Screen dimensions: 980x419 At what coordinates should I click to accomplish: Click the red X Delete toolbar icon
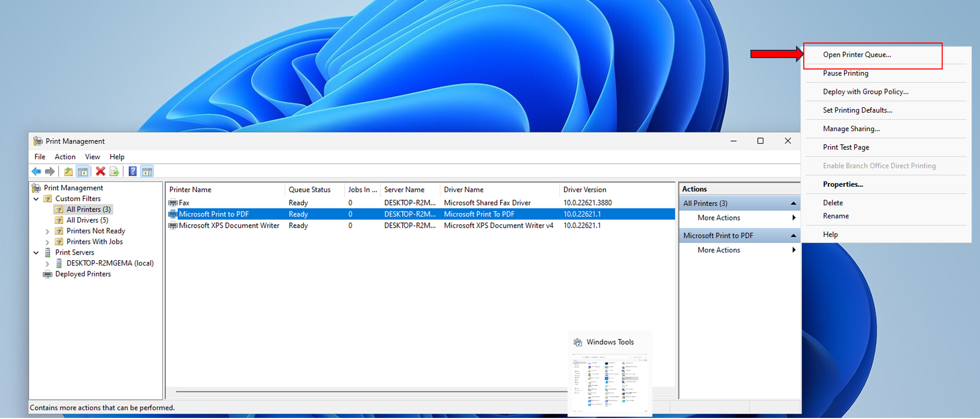point(101,172)
